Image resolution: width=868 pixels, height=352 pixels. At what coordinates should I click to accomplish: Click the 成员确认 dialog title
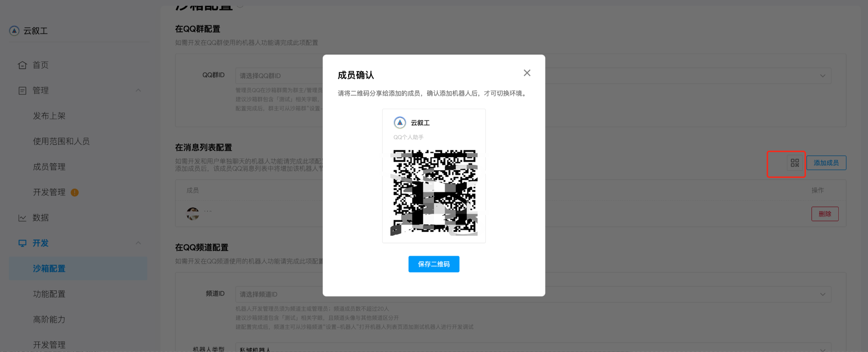(x=356, y=75)
